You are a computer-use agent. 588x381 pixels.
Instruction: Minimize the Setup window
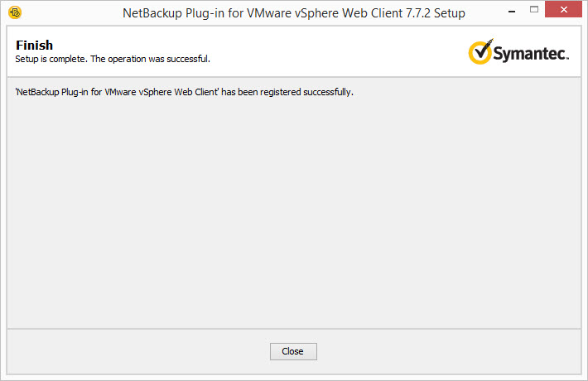tap(512, 11)
